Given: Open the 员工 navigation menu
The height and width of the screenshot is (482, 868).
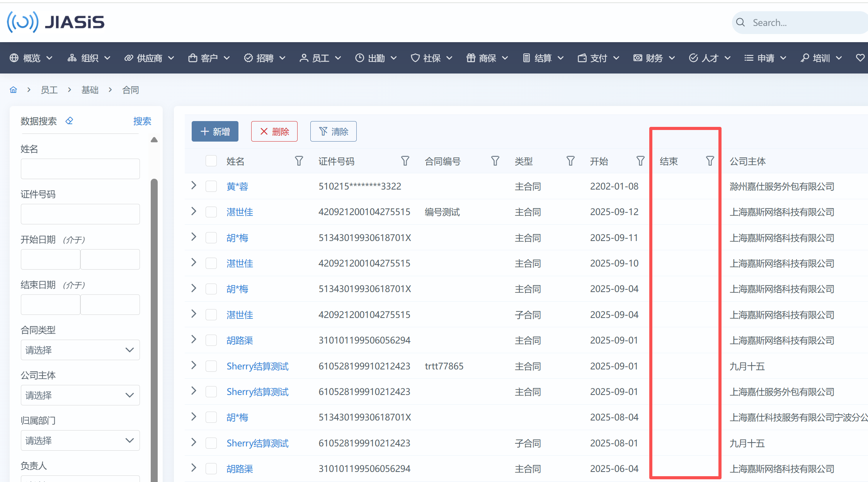Looking at the screenshot, I should pos(320,58).
